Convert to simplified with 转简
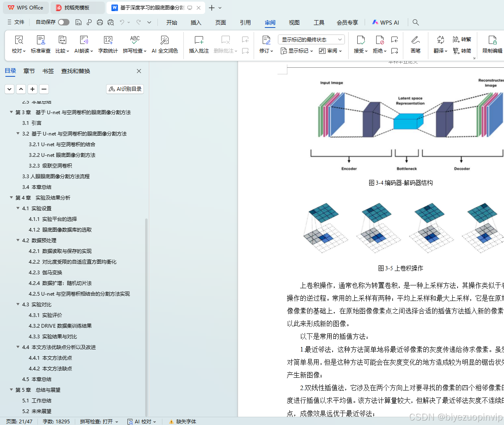Viewport: 504px width, 425px height. coord(462,51)
